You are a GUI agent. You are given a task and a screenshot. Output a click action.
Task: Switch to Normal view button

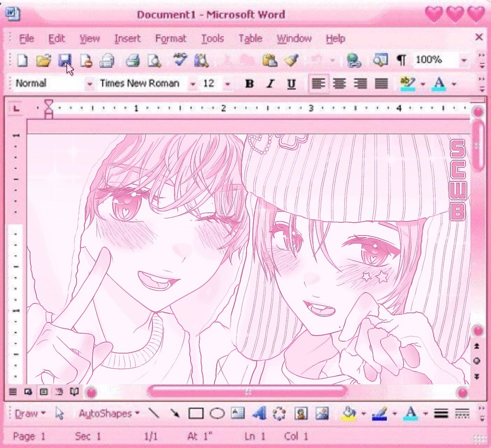pos(13,392)
